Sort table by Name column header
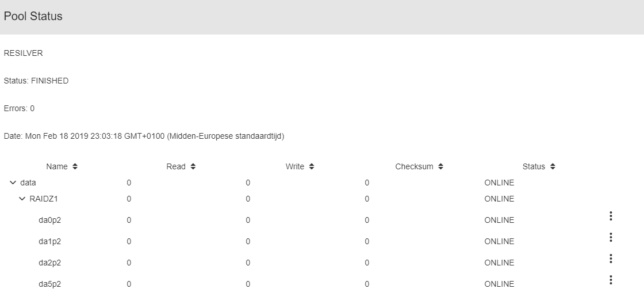Viewport: 644px width, 300px height. [x=57, y=166]
